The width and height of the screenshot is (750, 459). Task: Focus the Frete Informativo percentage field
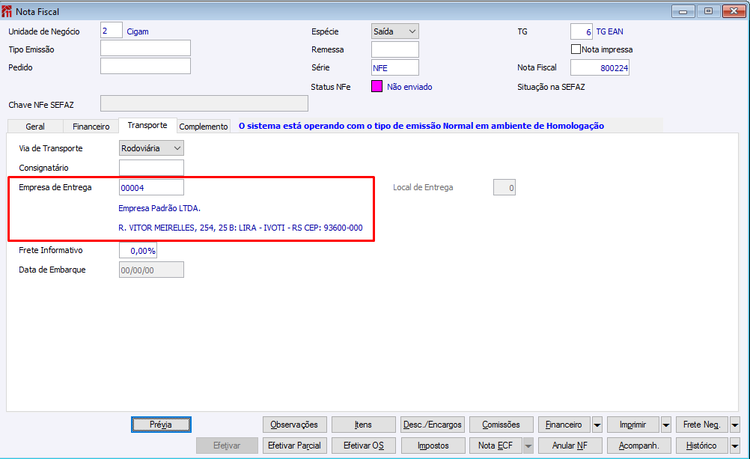[x=138, y=251]
